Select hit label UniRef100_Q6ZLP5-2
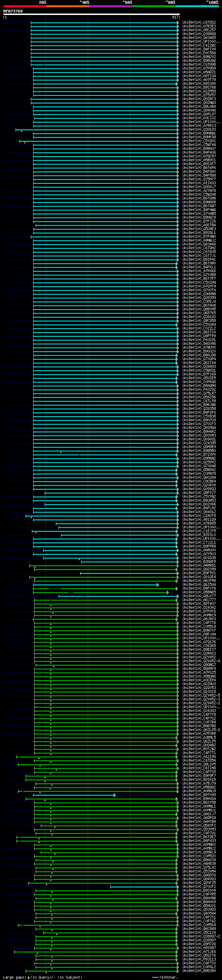 click(201, 730)
